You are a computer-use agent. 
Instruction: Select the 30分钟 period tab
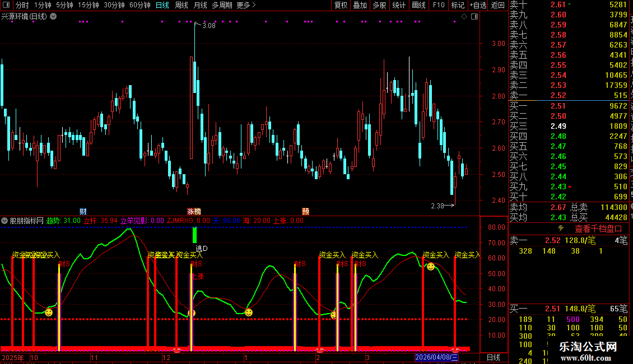click(x=114, y=5)
